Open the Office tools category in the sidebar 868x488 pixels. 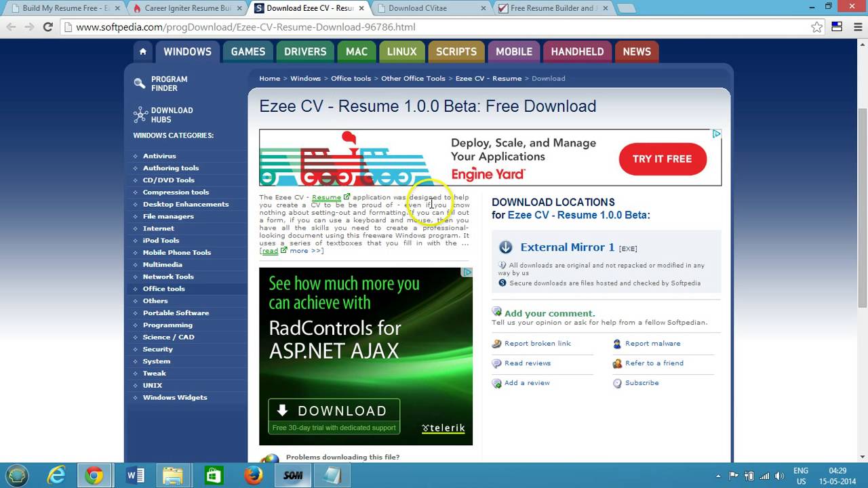point(163,289)
